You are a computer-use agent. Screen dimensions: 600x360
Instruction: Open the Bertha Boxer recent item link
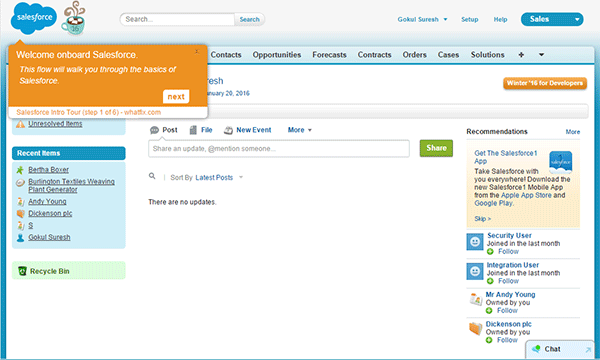click(49, 169)
